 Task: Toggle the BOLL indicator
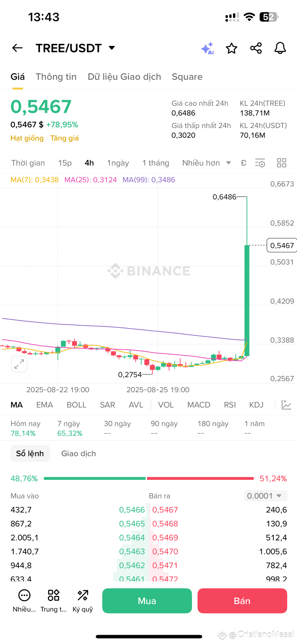[76, 405]
